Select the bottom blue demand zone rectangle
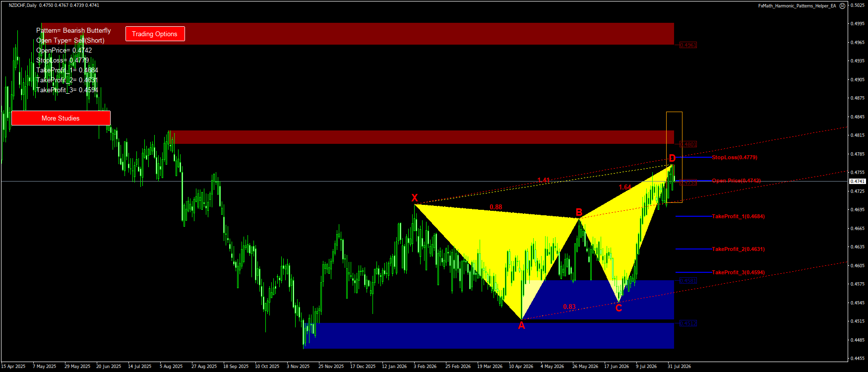 pyautogui.click(x=489, y=336)
